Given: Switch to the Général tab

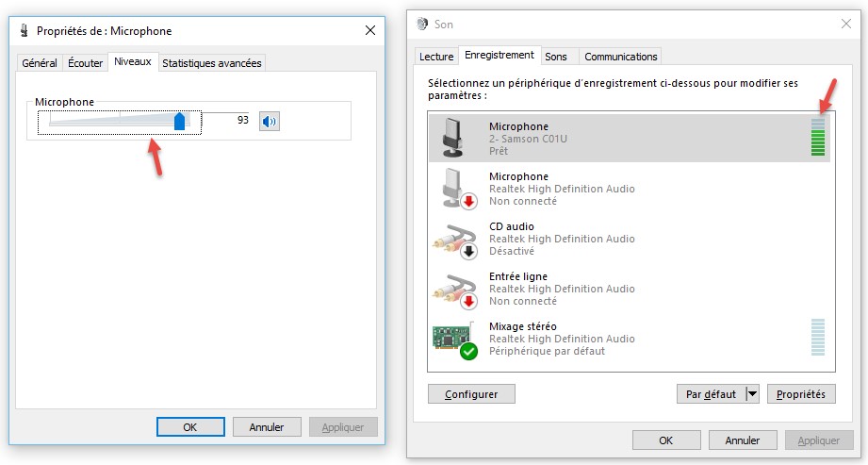Looking at the screenshot, I should coord(40,63).
